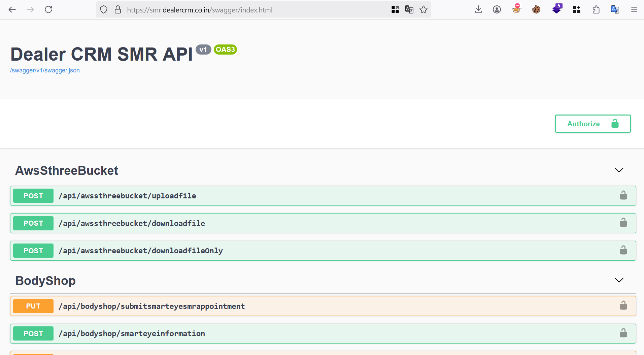
Task: Open the Firefox account profile icon
Action: pos(497,9)
